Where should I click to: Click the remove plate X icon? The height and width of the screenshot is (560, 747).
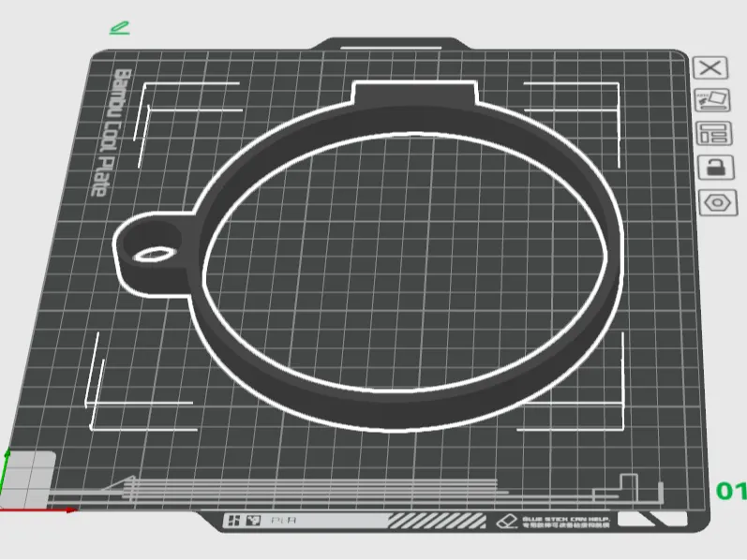710,67
